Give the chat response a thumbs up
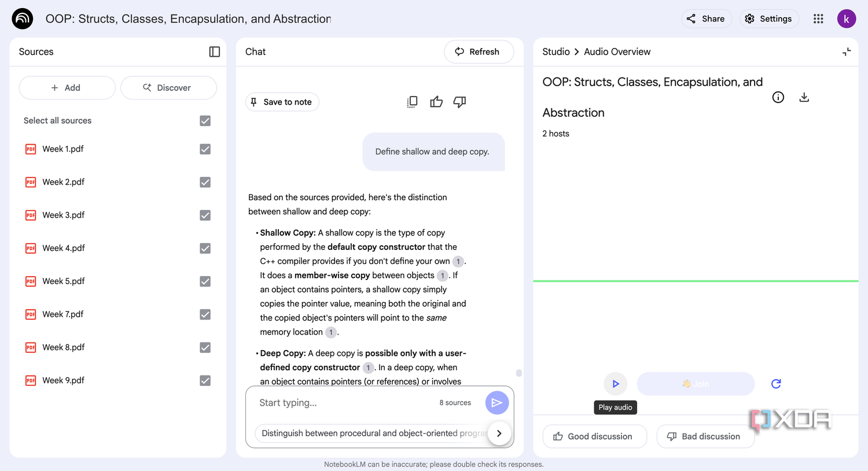The height and width of the screenshot is (471, 868). (436, 102)
